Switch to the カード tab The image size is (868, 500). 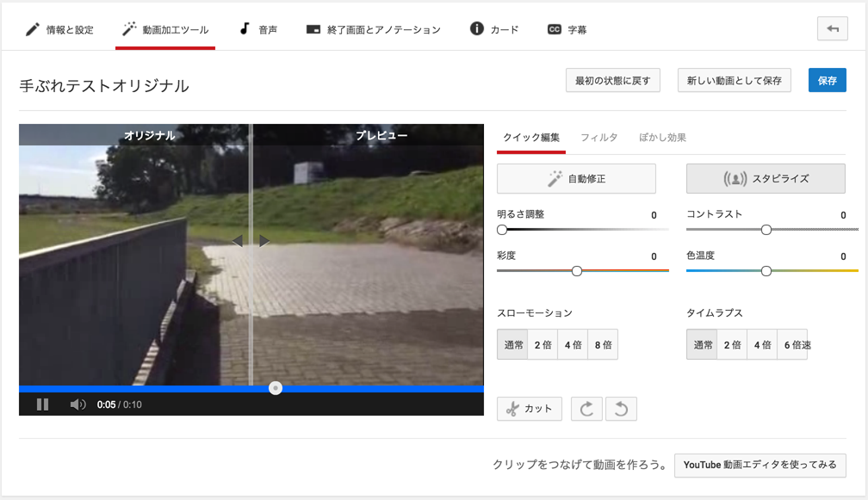pyautogui.click(x=493, y=30)
